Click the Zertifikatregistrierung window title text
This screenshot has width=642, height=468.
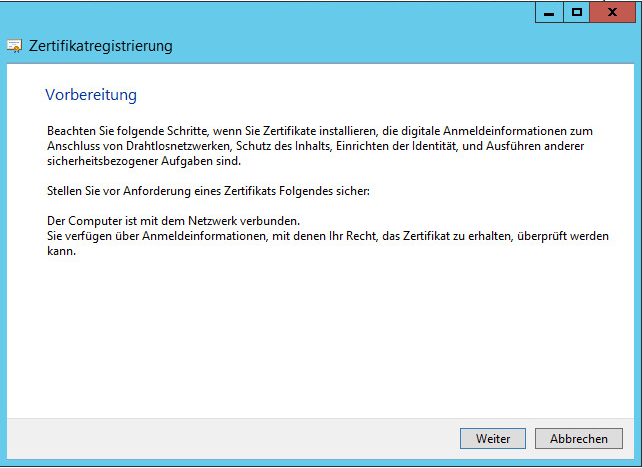[x=100, y=46]
